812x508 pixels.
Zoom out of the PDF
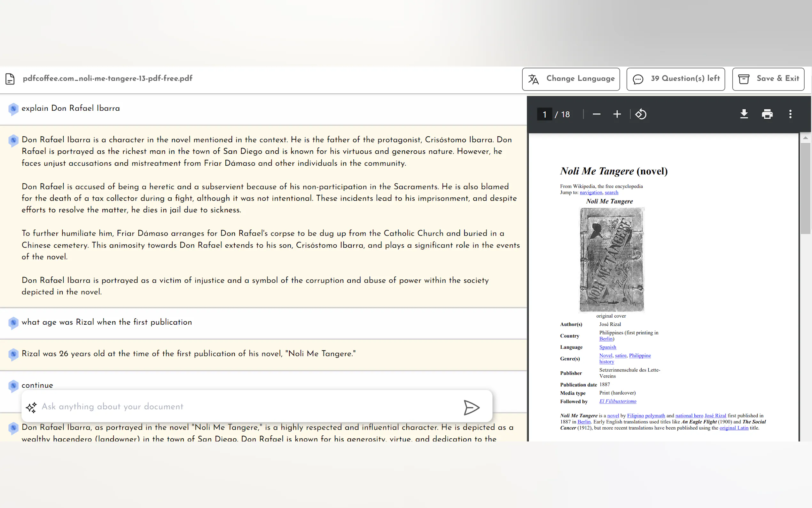(596, 114)
